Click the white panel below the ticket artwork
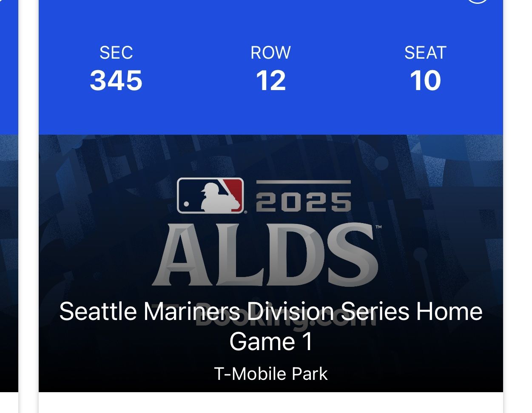The width and height of the screenshot is (532, 413). click(x=270, y=403)
